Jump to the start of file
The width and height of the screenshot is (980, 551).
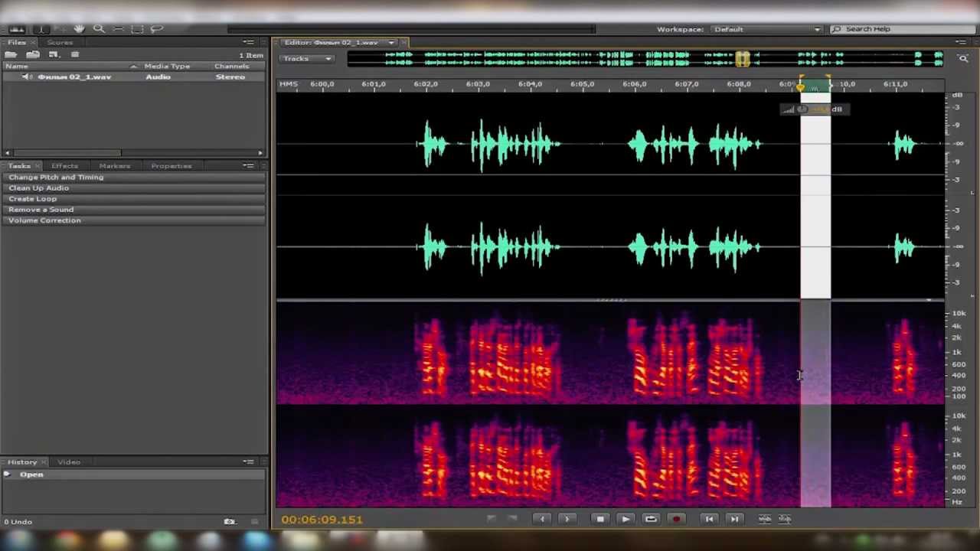[709, 519]
